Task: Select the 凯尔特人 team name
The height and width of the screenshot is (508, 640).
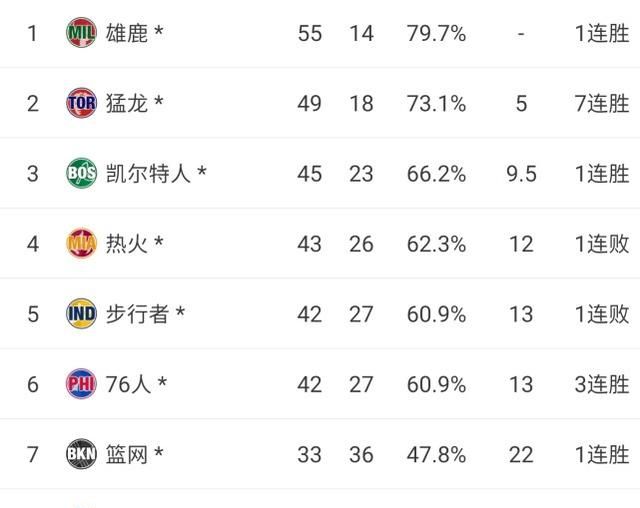Action: click(148, 173)
